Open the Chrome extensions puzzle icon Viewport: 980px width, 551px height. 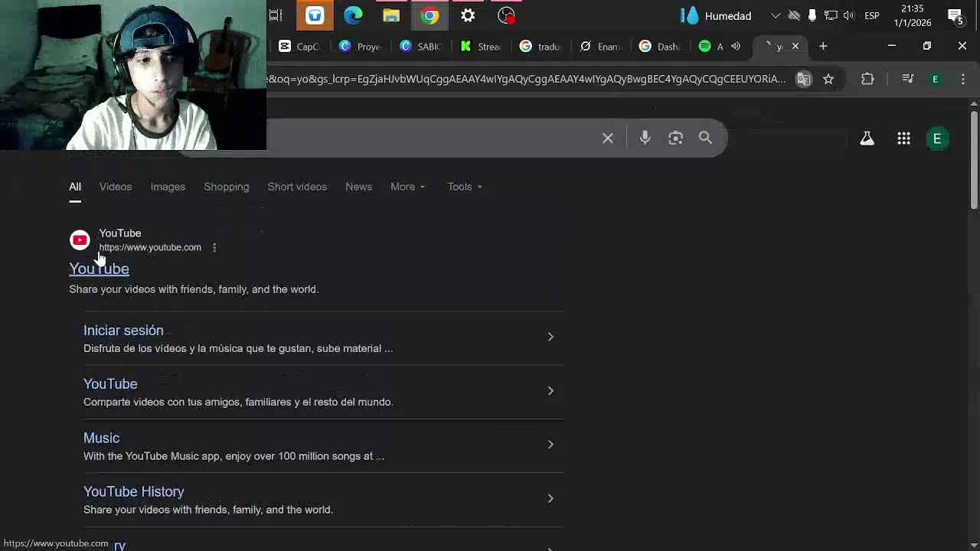[x=867, y=79]
